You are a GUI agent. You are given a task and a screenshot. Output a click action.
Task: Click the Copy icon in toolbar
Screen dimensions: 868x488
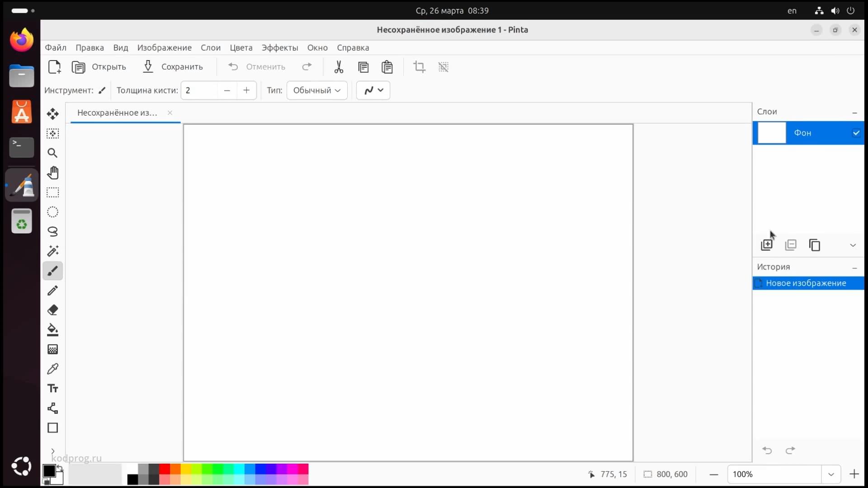363,67
